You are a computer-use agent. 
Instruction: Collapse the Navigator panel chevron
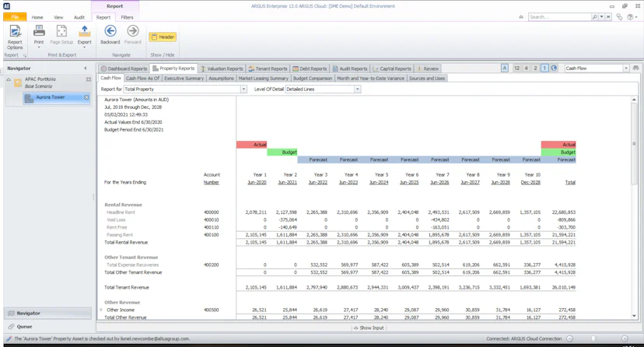pos(86,68)
